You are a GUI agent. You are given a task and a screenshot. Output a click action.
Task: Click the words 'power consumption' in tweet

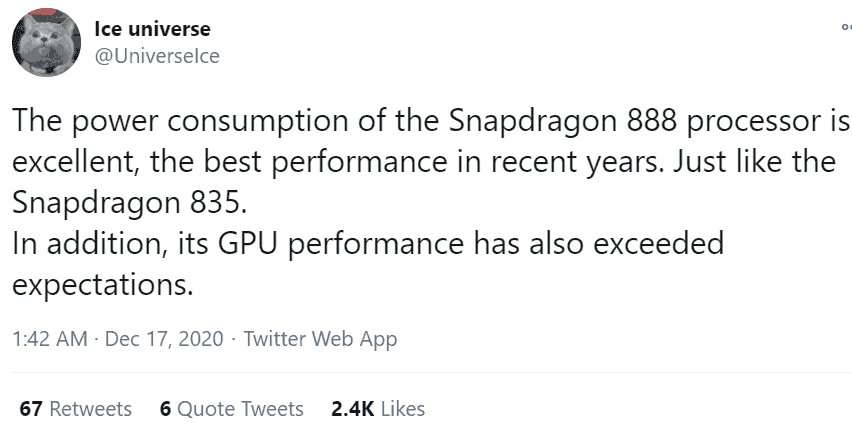click(x=210, y=123)
